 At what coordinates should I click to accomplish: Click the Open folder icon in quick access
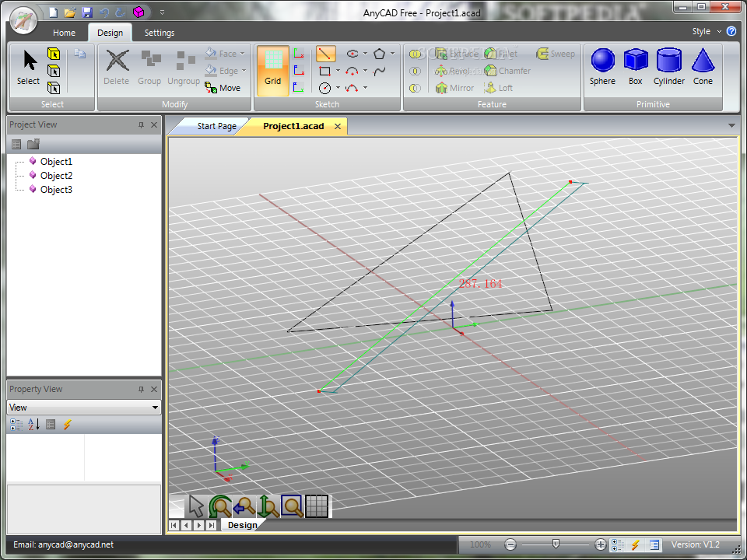pyautogui.click(x=70, y=12)
